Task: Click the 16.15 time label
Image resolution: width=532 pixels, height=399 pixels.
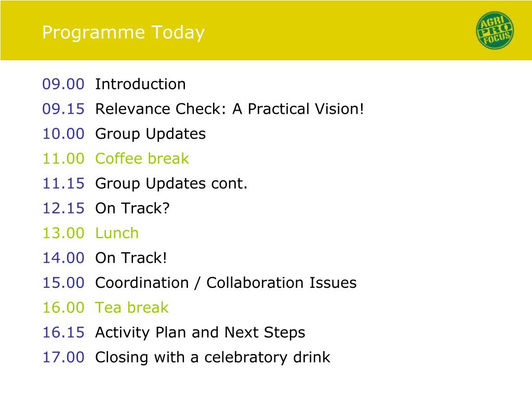Action: (x=63, y=332)
